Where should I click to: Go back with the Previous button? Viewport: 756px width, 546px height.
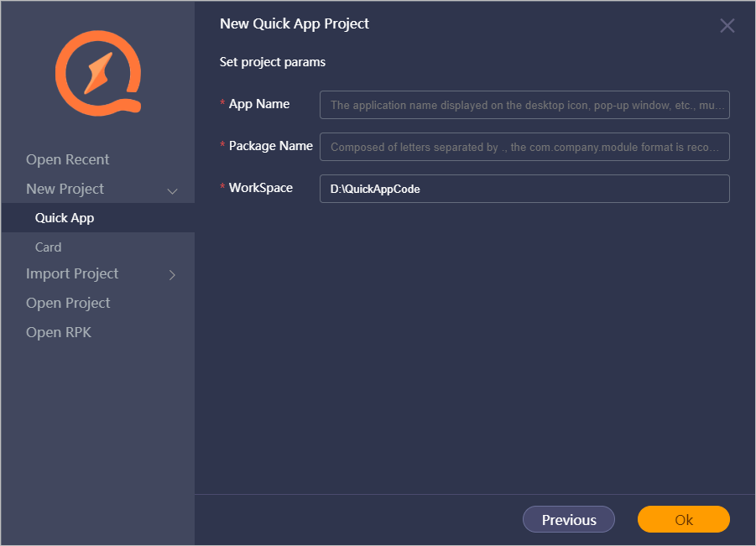[x=569, y=519]
